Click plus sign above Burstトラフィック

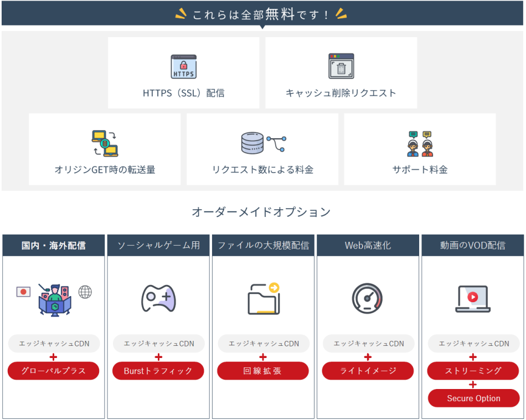coord(158,357)
